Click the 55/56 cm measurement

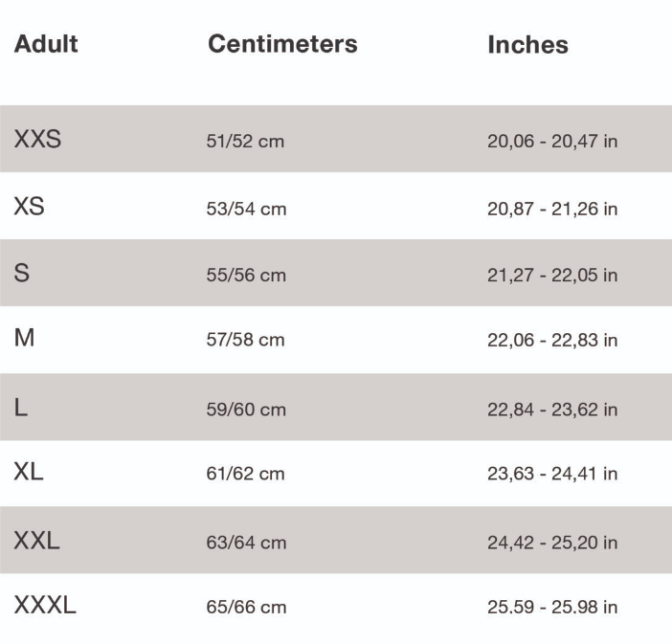[246, 276]
